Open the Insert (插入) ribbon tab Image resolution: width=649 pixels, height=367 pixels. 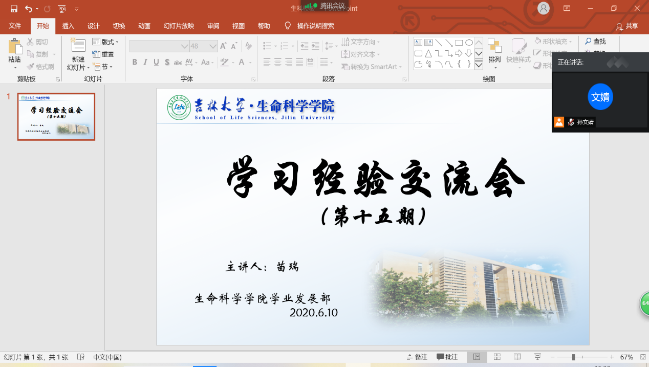tap(68, 26)
